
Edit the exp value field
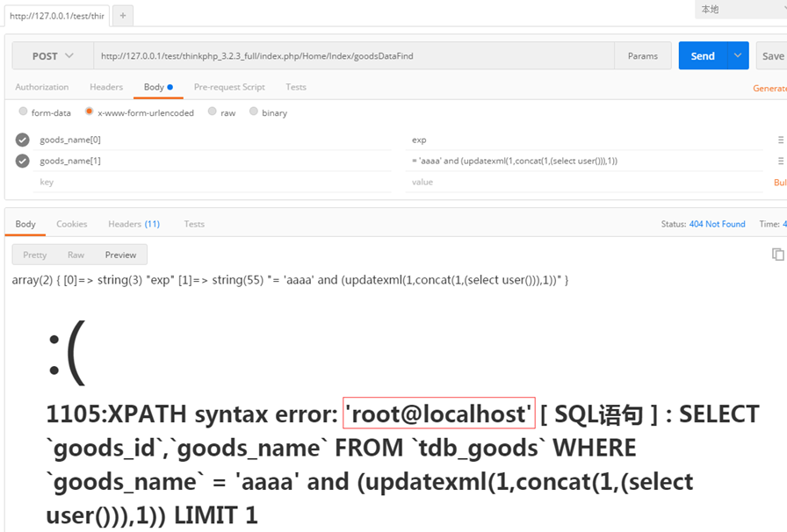tap(584, 140)
